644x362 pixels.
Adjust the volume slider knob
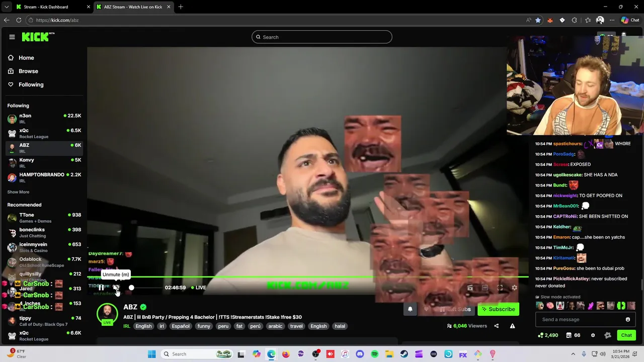(x=131, y=288)
